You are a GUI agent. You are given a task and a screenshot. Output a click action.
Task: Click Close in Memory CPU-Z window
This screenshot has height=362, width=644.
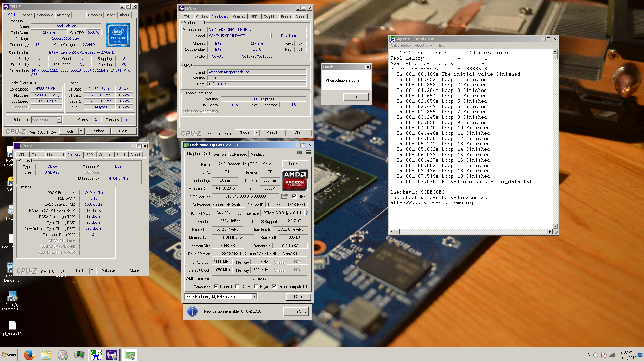point(134,270)
